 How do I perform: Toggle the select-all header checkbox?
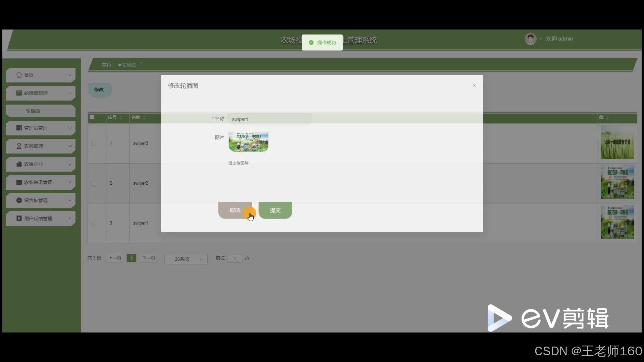coord(92,117)
